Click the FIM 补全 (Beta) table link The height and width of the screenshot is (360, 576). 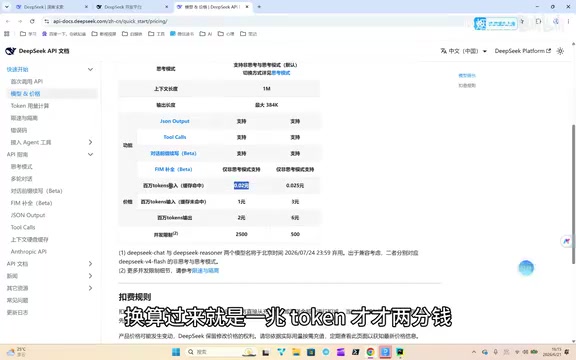click(x=173, y=169)
